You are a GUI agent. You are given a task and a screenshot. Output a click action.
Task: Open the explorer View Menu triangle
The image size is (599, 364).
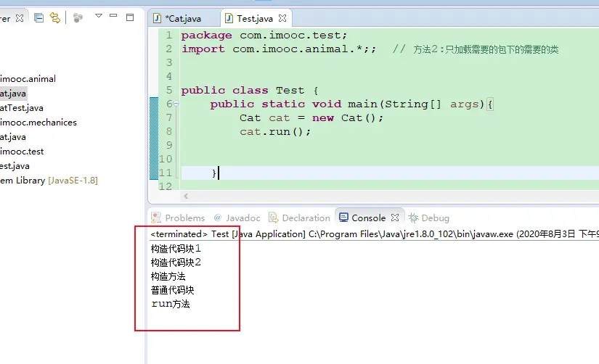[99, 16]
